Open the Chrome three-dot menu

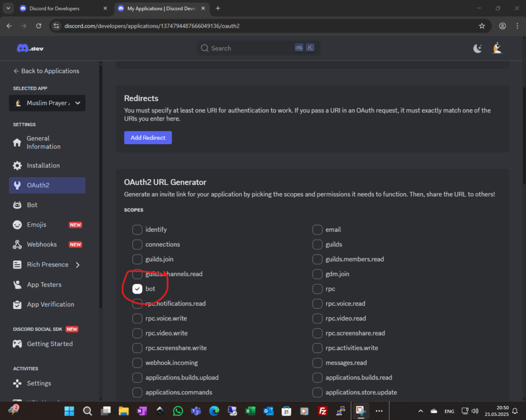click(x=517, y=26)
